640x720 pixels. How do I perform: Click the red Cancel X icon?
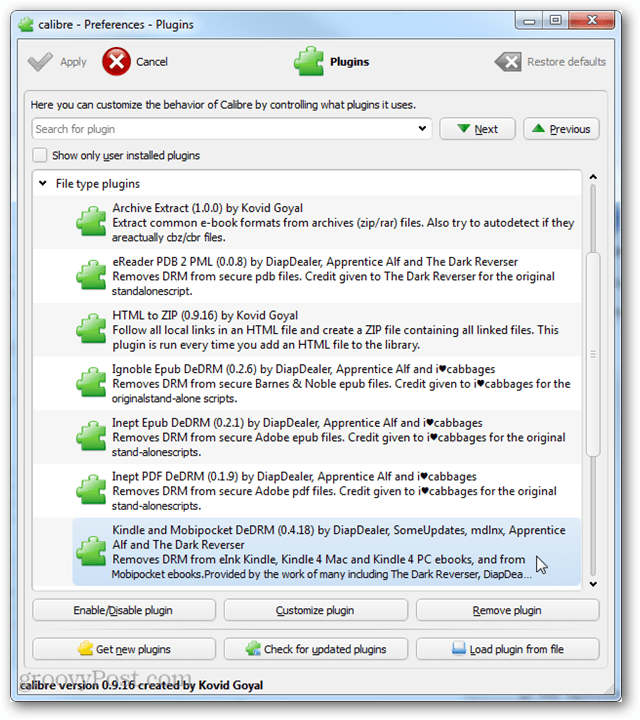pos(116,61)
